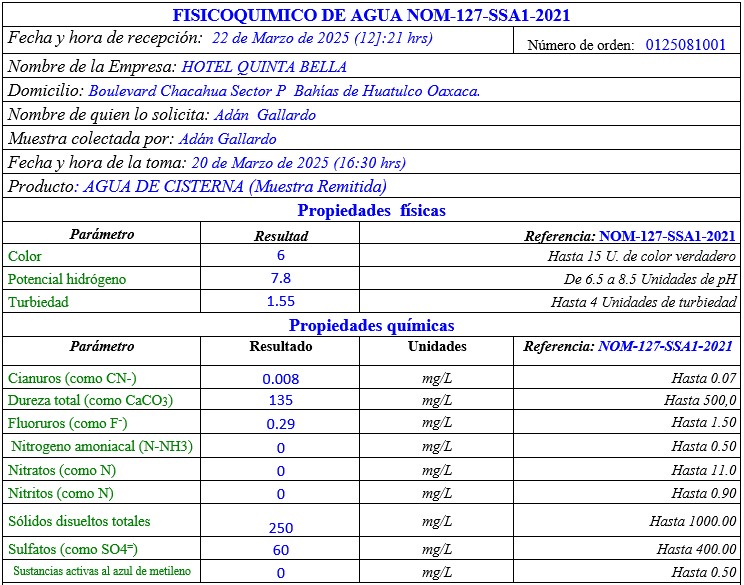This screenshot has width=744, height=585.
Task: Click the 'Resultad' physical column header
Action: pyautogui.click(x=281, y=236)
